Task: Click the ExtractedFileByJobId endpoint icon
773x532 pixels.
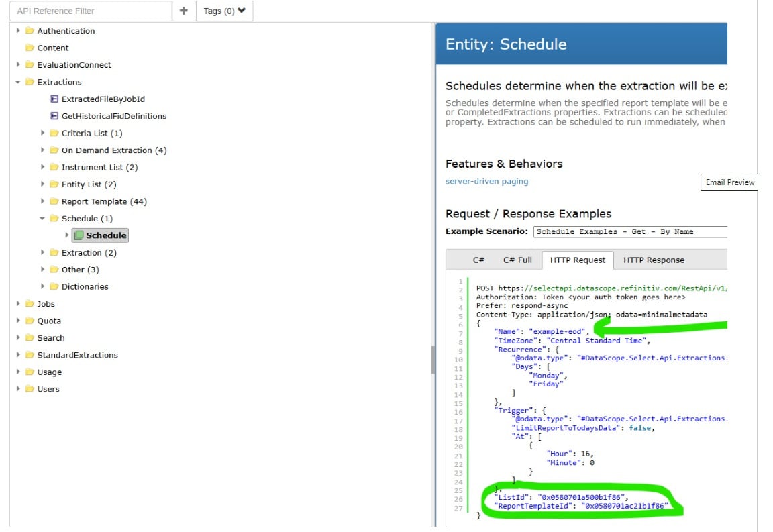Action: click(x=54, y=99)
